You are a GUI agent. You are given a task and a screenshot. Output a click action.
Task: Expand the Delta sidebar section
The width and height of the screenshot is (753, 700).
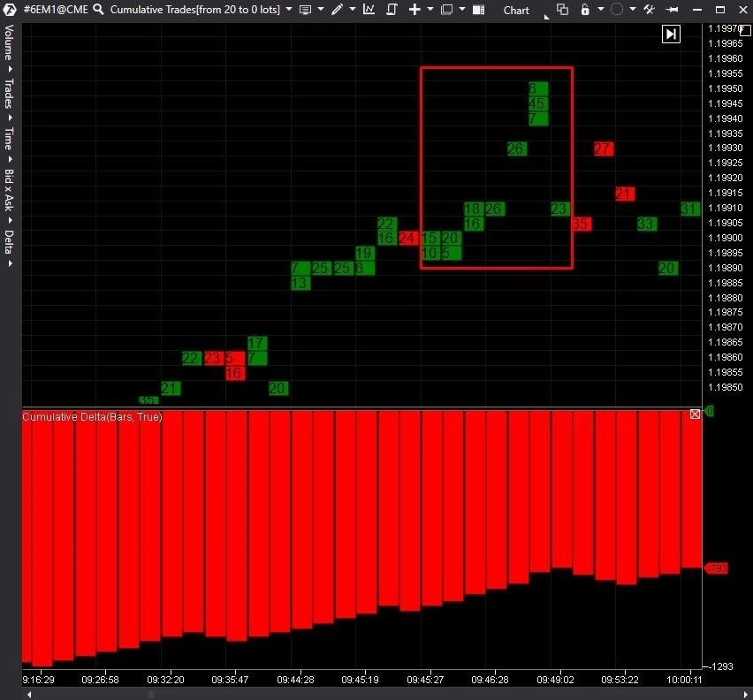point(9,244)
